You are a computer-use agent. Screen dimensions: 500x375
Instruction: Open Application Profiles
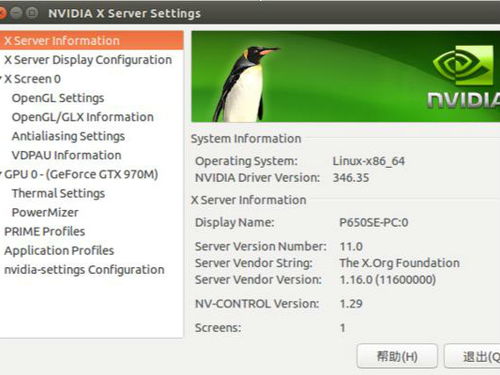(59, 251)
